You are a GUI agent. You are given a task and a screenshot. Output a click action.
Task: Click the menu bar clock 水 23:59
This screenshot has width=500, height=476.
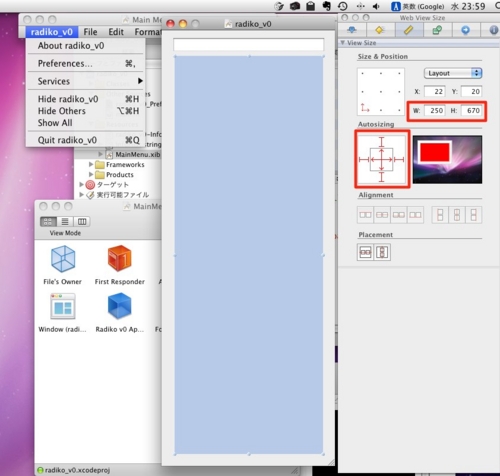pyautogui.click(x=468, y=6)
